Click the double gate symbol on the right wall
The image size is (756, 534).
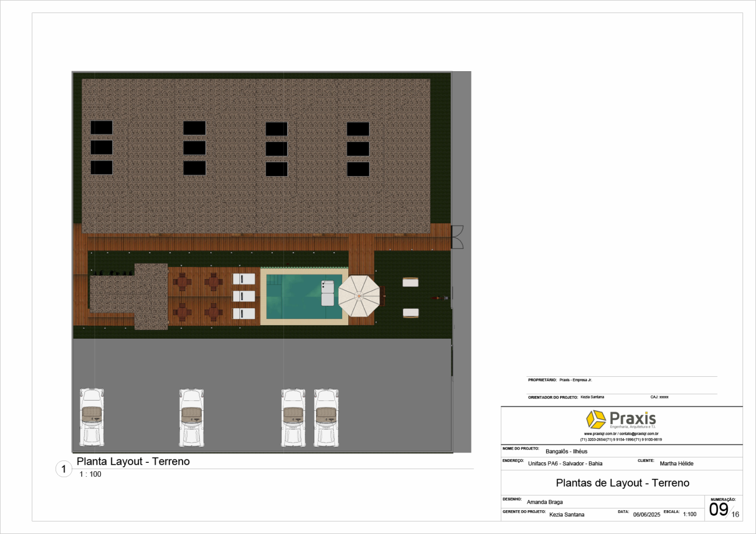pyautogui.click(x=457, y=237)
